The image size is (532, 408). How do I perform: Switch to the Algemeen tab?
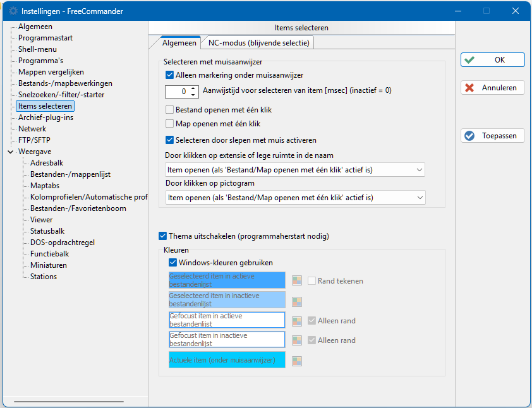pyautogui.click(x=179, y=43)
